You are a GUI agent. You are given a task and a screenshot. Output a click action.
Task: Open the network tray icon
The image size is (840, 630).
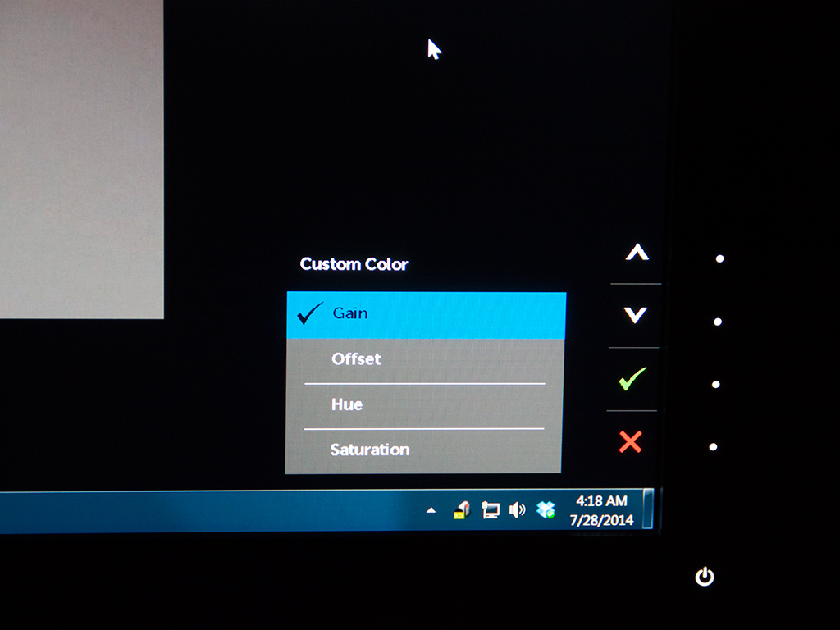[x=490, y=510]
